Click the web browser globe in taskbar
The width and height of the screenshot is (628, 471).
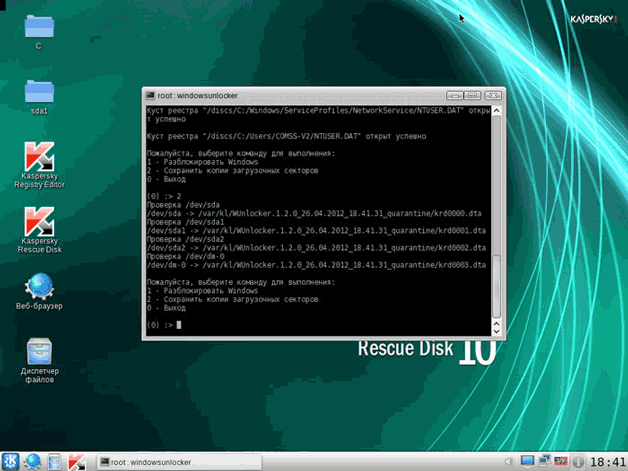point(33,462)
